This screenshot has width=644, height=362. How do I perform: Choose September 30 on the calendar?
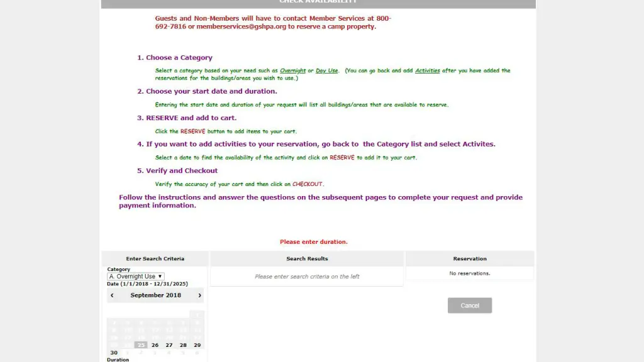point(114,353)
